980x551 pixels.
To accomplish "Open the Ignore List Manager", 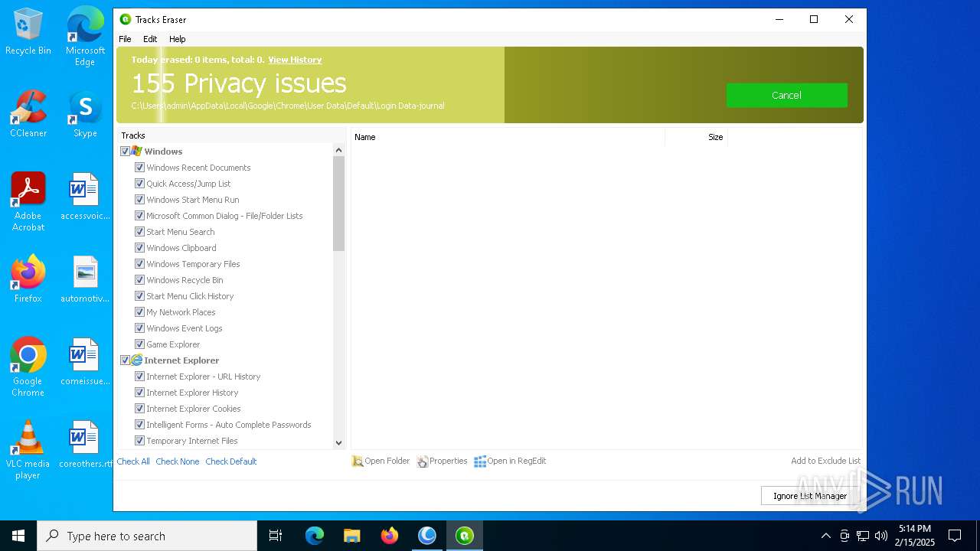I will coord(810,496).
